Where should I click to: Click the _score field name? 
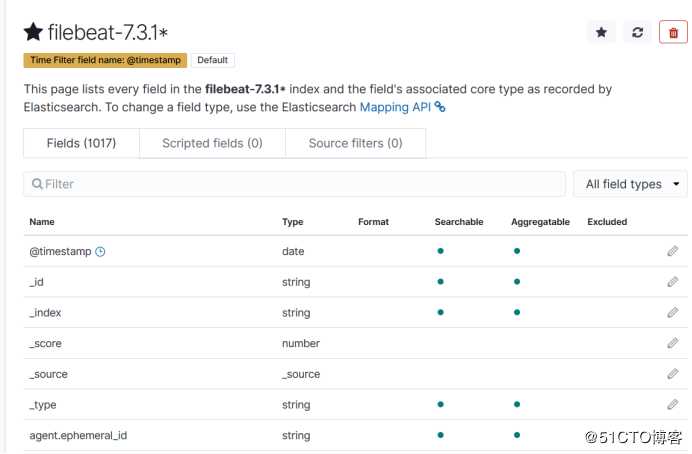45,343
